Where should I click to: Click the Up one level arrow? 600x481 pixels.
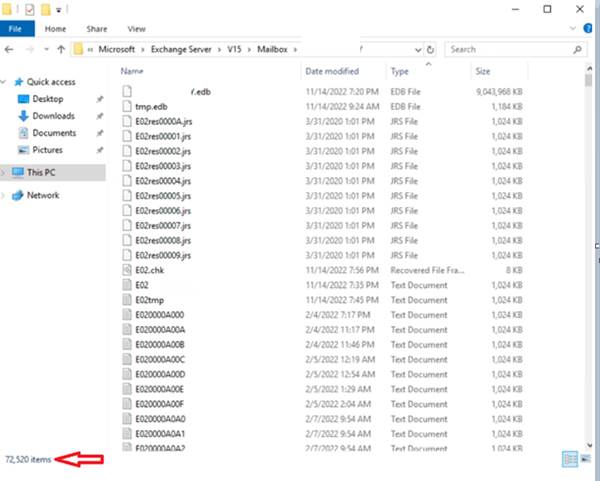(x=61, y=48)
